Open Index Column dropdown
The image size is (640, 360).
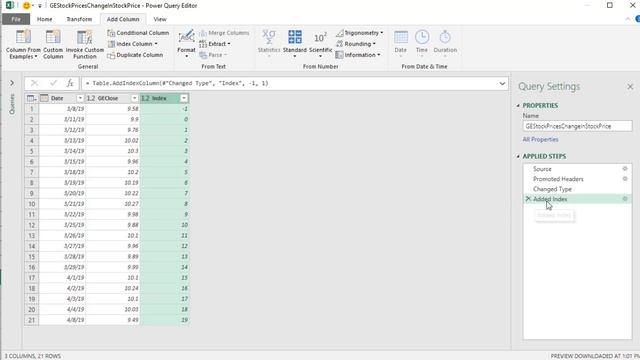tap(133, 44)
